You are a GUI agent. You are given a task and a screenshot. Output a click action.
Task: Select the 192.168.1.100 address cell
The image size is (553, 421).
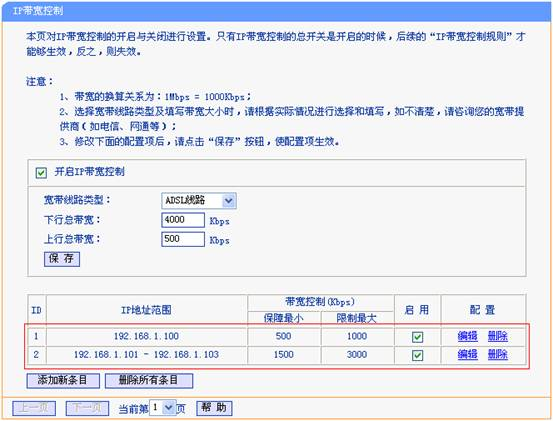tap(146, 336)
